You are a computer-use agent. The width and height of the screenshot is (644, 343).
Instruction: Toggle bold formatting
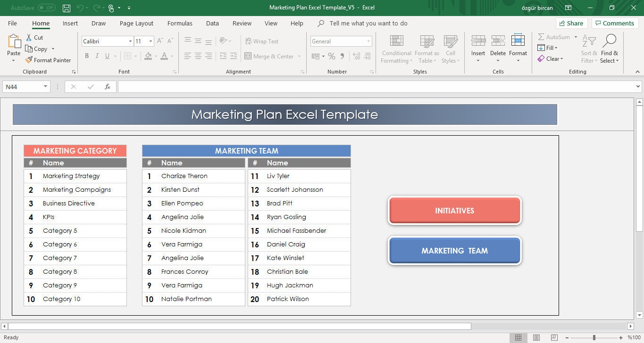pyautogui.click(x=87, y=56)
